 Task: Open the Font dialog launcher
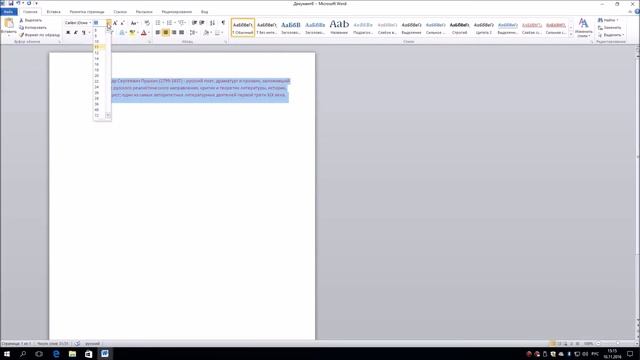coord(150,42)
